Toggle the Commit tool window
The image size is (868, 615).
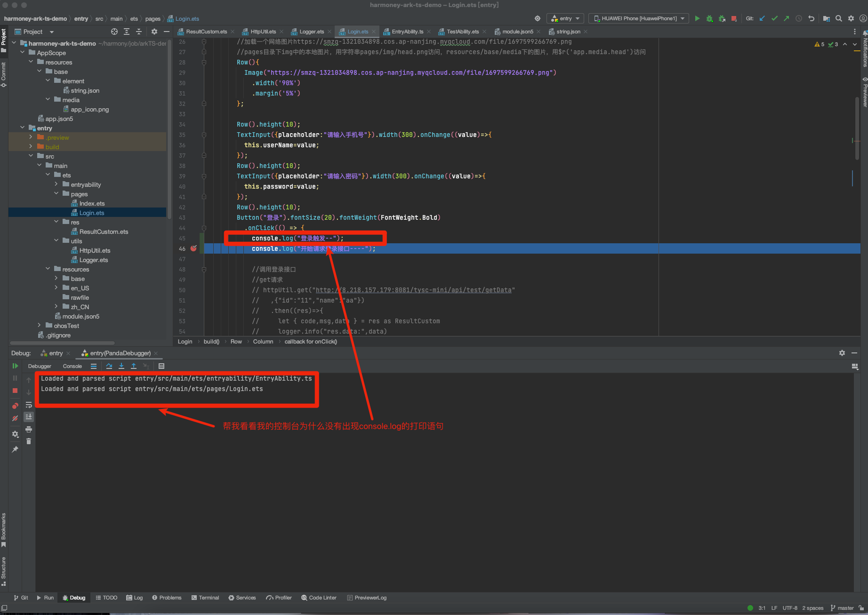tap(3, 74)
